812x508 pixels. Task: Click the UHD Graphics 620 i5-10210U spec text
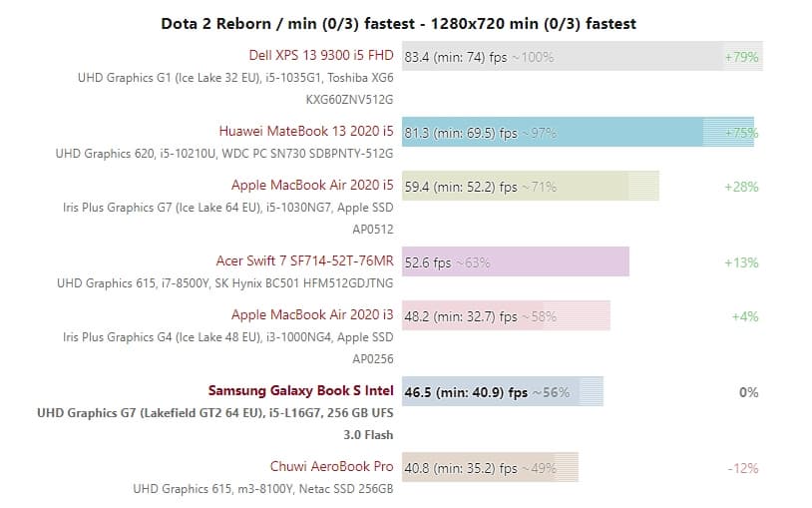pos(224,154)
